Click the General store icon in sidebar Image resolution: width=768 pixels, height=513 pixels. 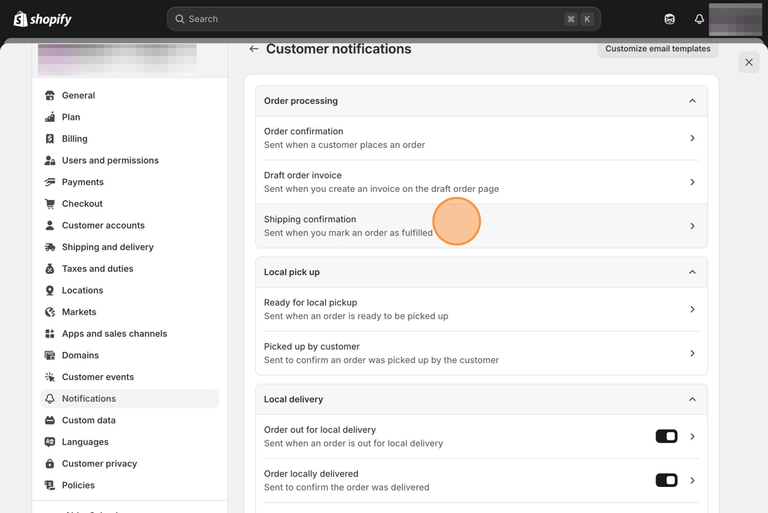[50, 96]
